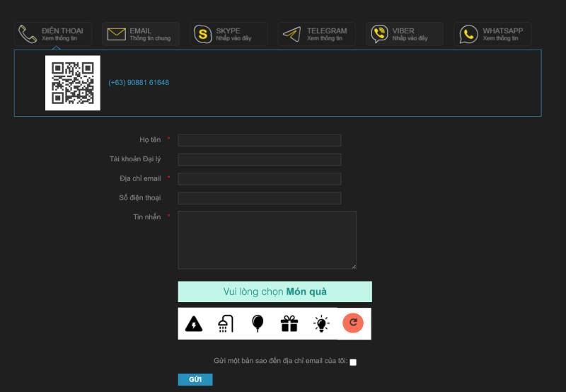Choose the gift box captcha icon
Viewport: 566px width, 392px height.
pyautogui.click(x=289, y=324)
